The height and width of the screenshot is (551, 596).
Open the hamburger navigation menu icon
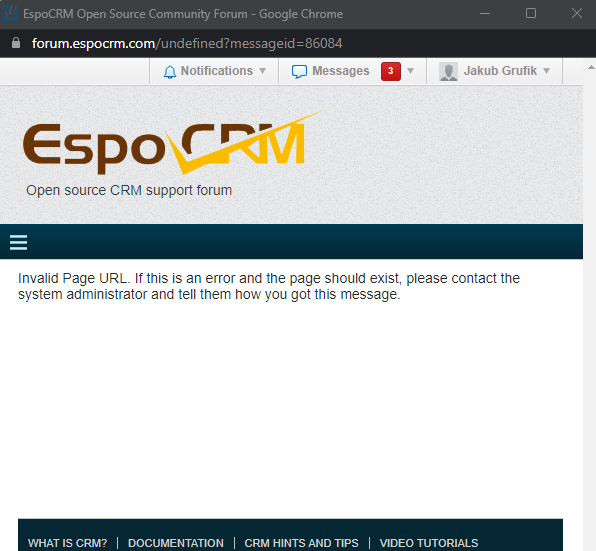(18, 242)
